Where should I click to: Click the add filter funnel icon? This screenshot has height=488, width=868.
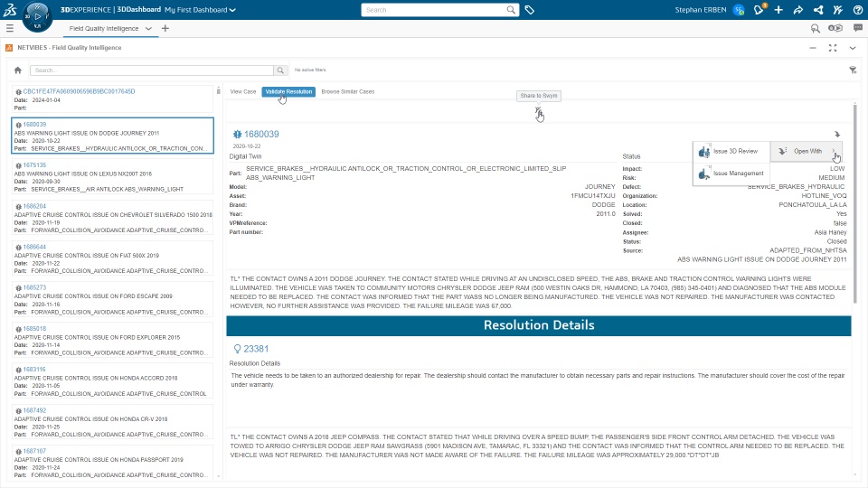coord(853,70)
